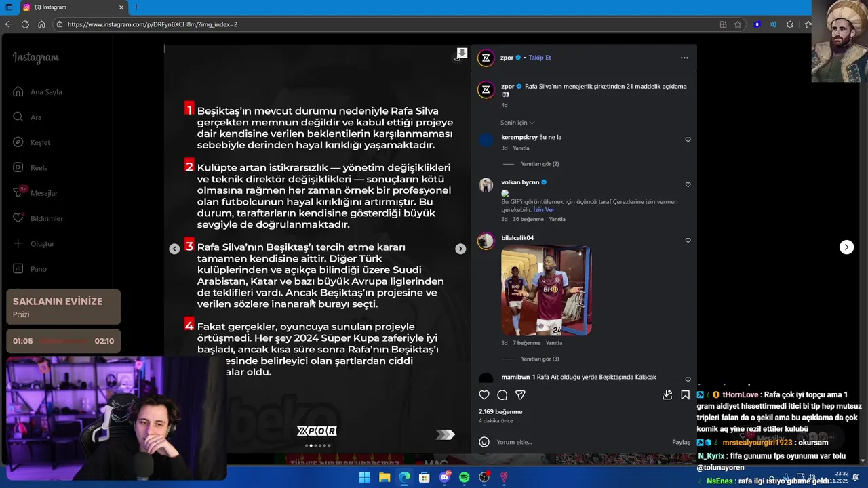Like keremps krsy's comment
The width and height of the screenshot is (868, 488).
(x=688, y=140)
